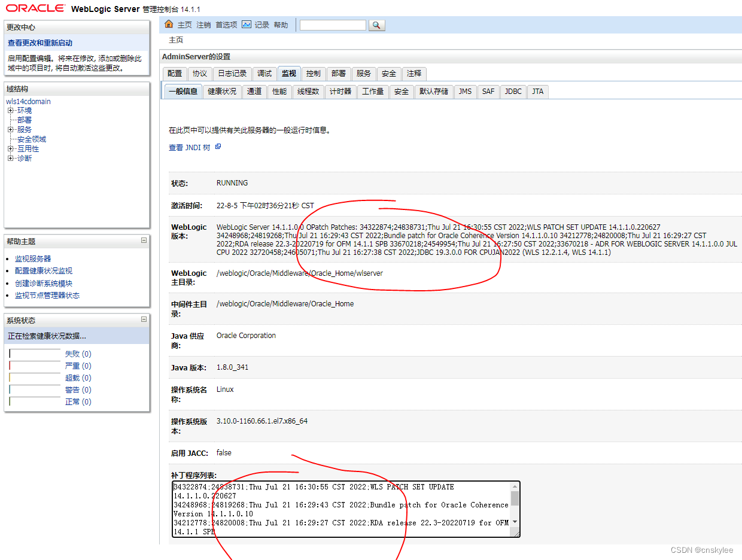Switch to the 控制 tab
The width and height of the screenshot is (742, 560).
tap(313, 73)
